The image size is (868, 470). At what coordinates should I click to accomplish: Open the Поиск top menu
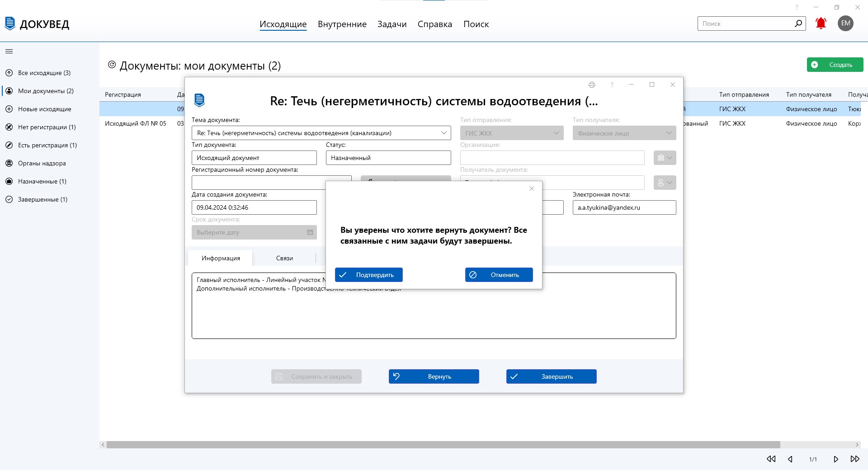pos(476,24)
